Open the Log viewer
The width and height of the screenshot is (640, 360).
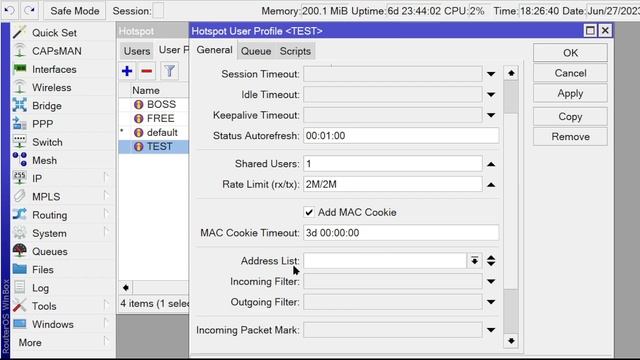(40, 288)
